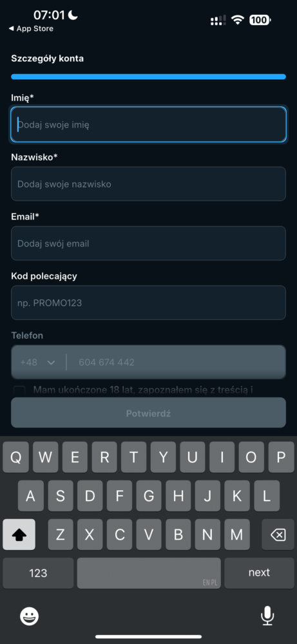The image size is (297, 644).
Task: Select the Kod polecający promo field
Action: (148, 303)
